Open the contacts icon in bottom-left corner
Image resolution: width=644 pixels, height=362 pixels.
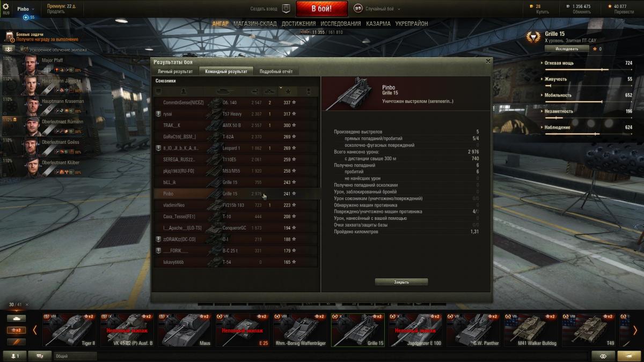14,356
